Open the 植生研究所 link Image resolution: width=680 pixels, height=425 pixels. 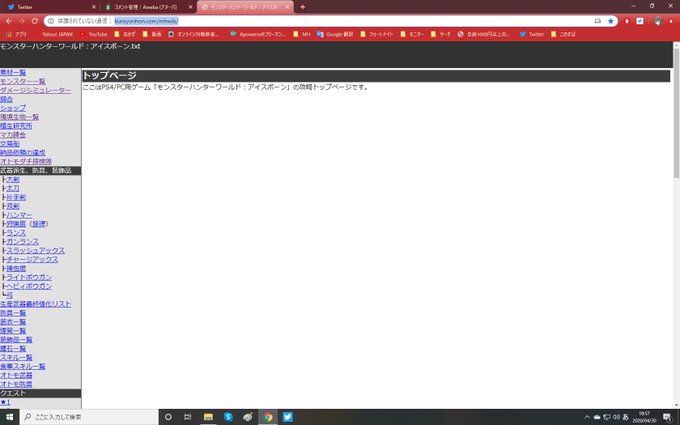pos(16,126)
